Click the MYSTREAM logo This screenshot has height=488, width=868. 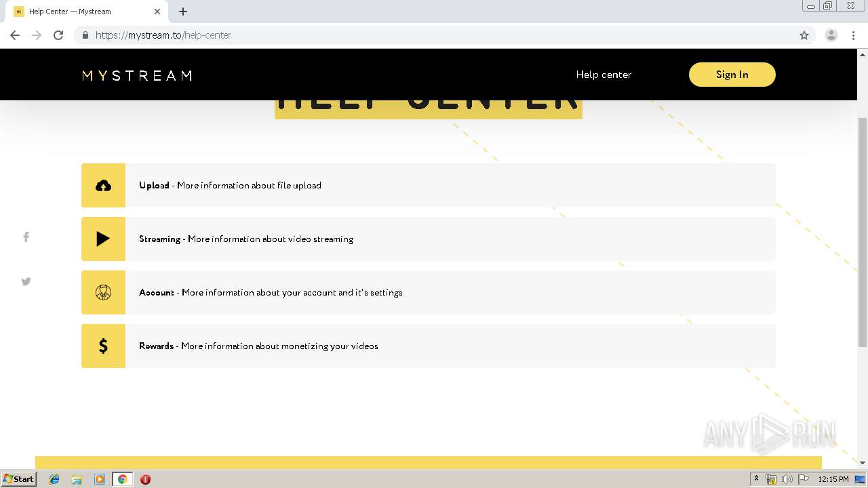tap(137, 75)
